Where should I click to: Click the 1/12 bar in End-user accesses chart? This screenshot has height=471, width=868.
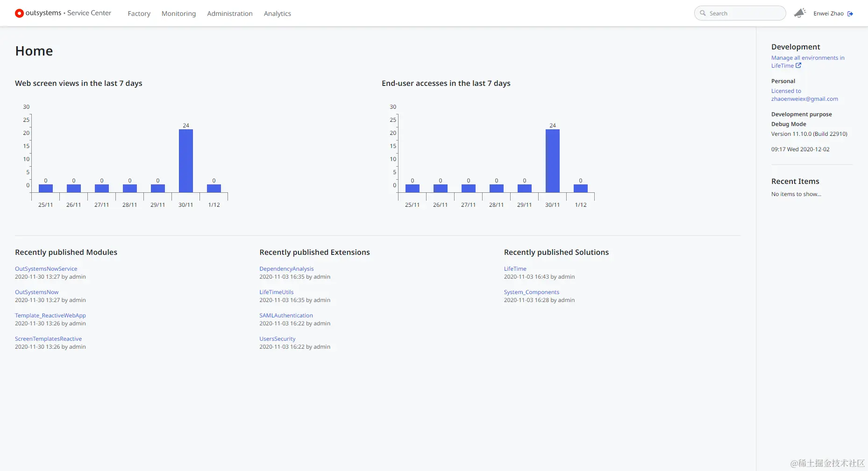[x=581, y=188]
